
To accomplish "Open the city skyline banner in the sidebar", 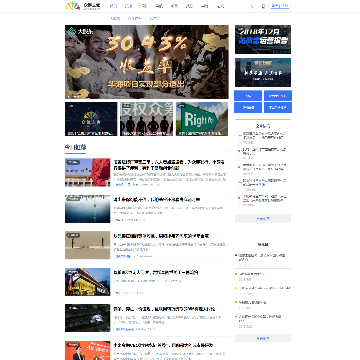I will [x=263, y=72].
